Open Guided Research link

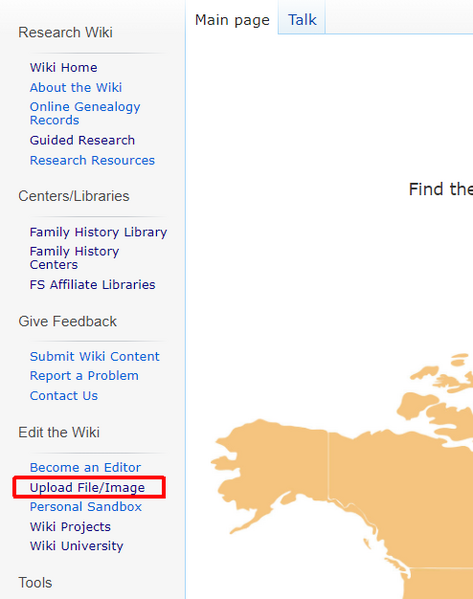(82, 140)
